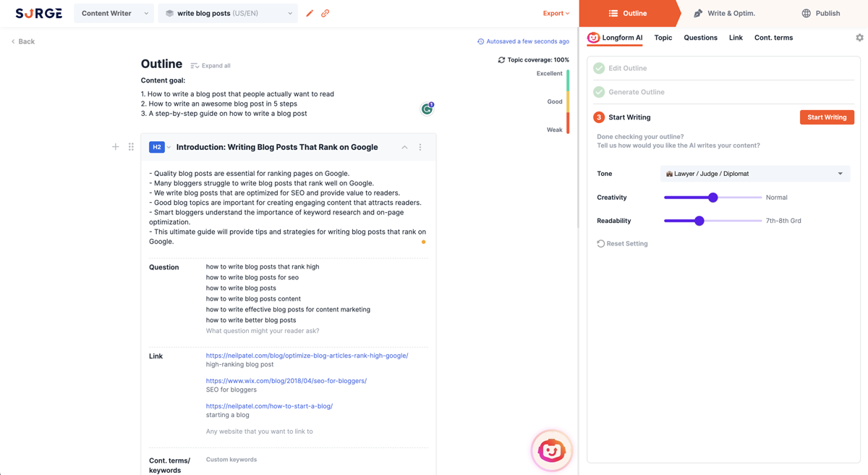
Task: Click the Back link
Action: coord(23,41)
